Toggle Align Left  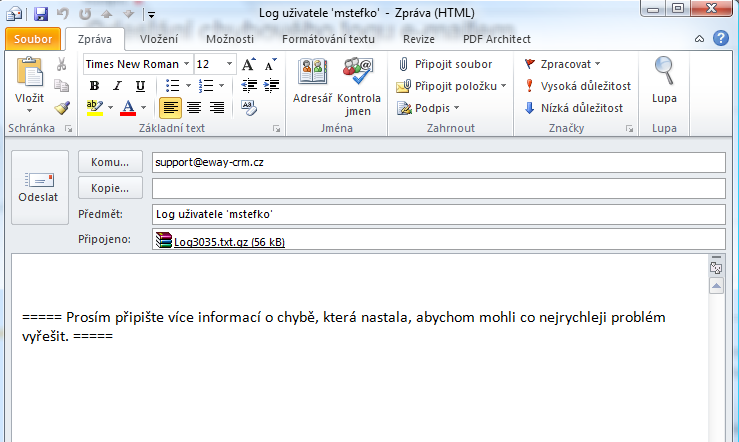pyautogui.click(x=170, y=108)
